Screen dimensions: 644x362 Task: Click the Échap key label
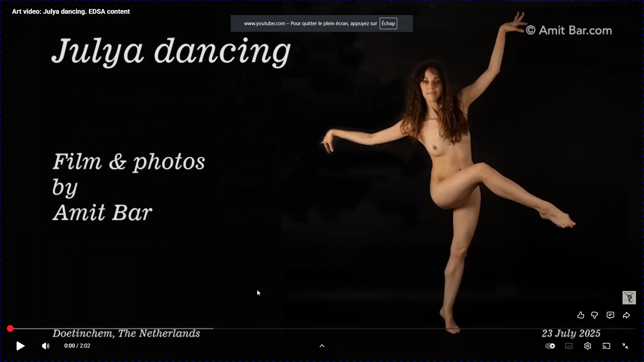(x=388, y=23)
